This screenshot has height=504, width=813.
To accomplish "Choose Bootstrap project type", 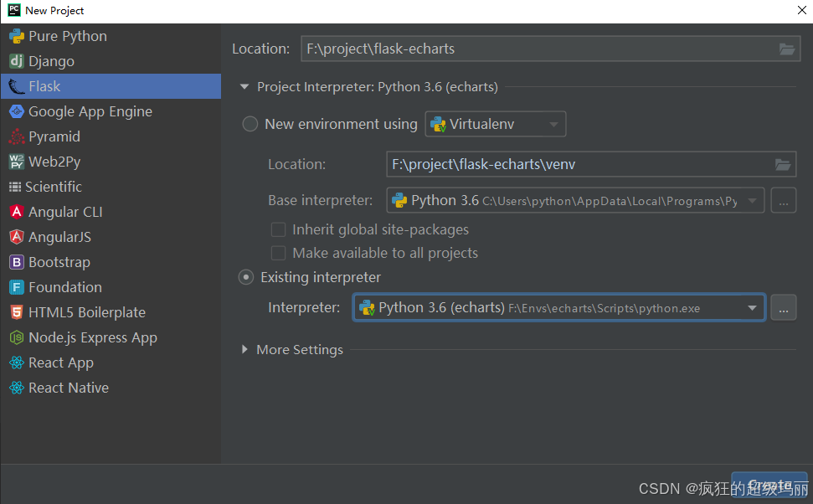I will tap(111, 262).
